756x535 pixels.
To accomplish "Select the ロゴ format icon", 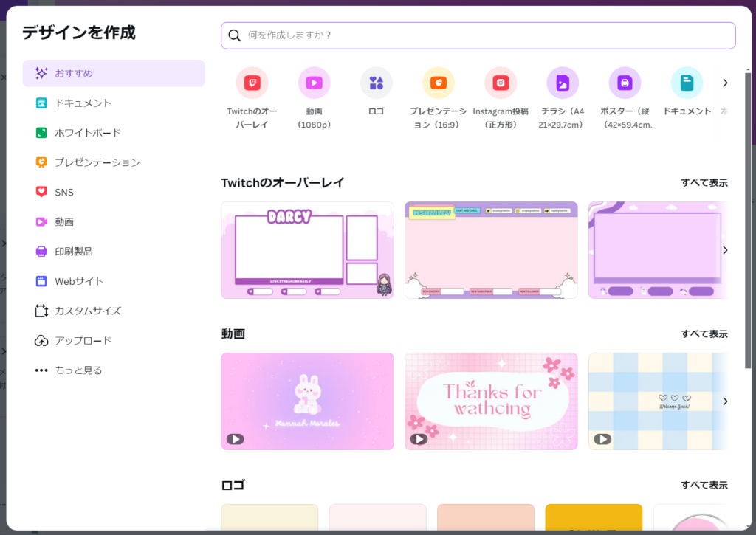I will click(x=376, y=83).
